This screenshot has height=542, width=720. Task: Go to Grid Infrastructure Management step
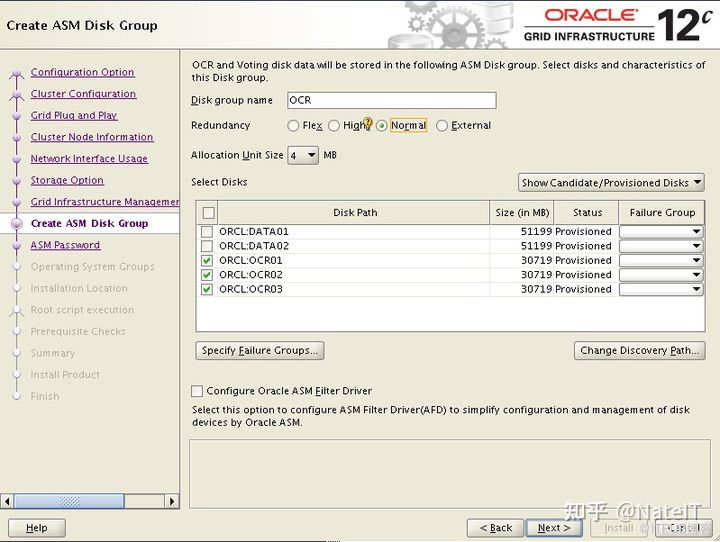tap(105, 202)
